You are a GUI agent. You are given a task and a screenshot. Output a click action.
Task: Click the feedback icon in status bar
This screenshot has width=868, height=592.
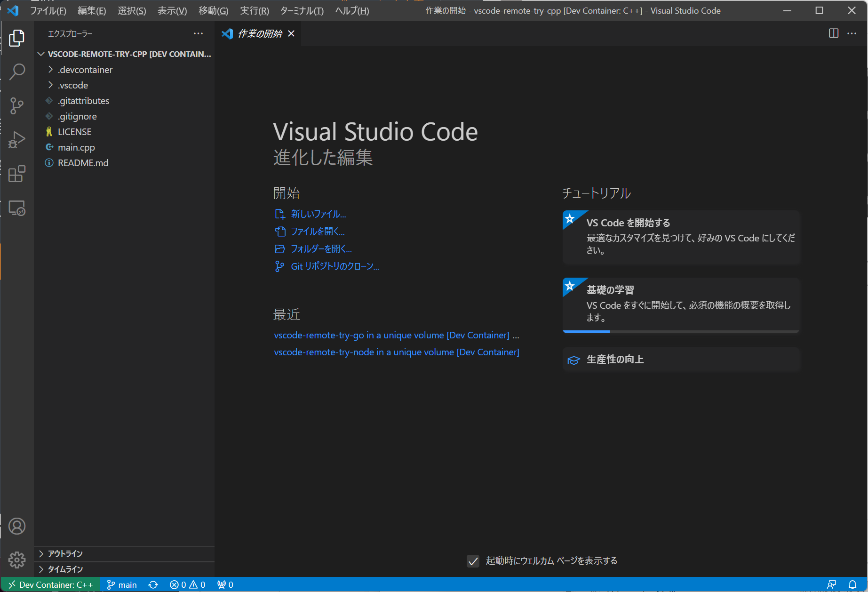click(x=832, y=584)
